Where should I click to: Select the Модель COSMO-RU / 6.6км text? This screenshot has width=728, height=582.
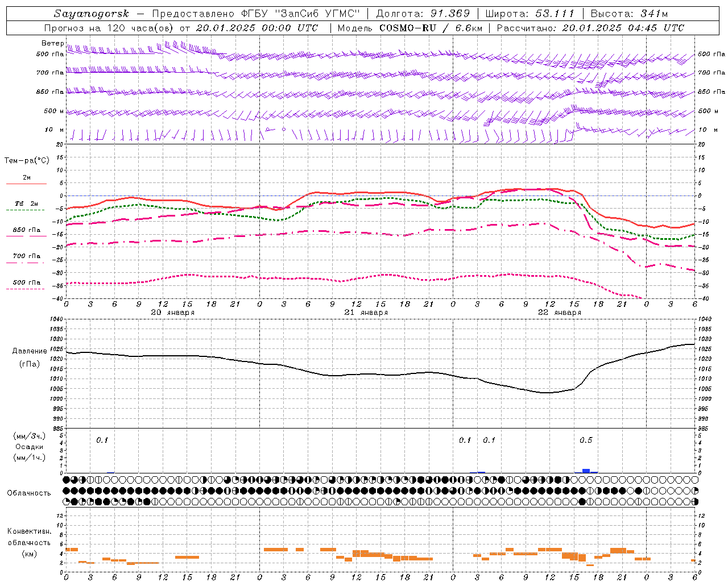(x=410, y=28)
